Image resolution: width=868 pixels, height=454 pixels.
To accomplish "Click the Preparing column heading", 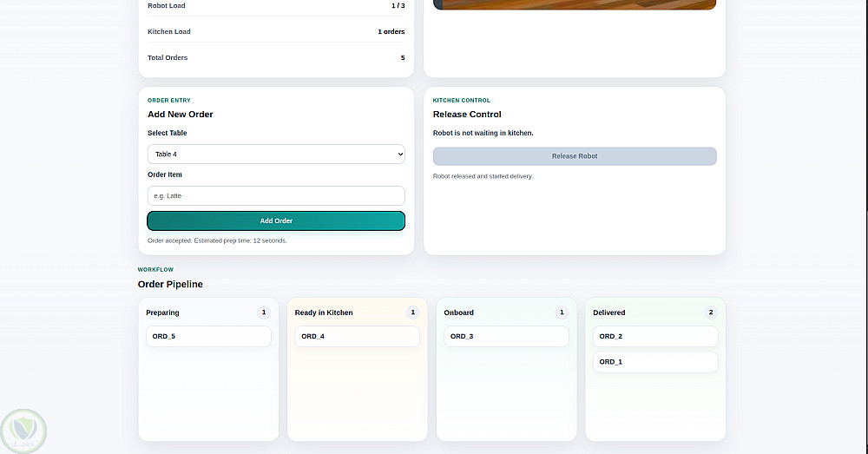I will 163,313.
